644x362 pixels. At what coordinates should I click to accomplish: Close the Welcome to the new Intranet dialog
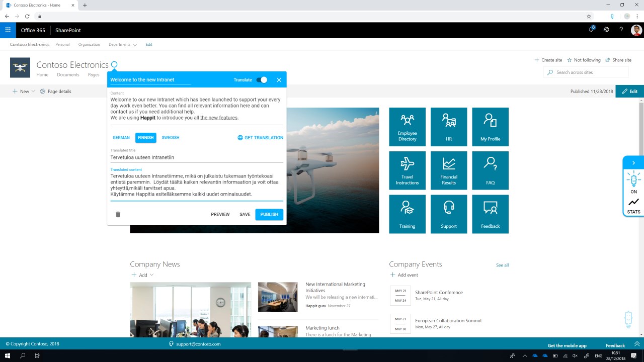(279, 80)
